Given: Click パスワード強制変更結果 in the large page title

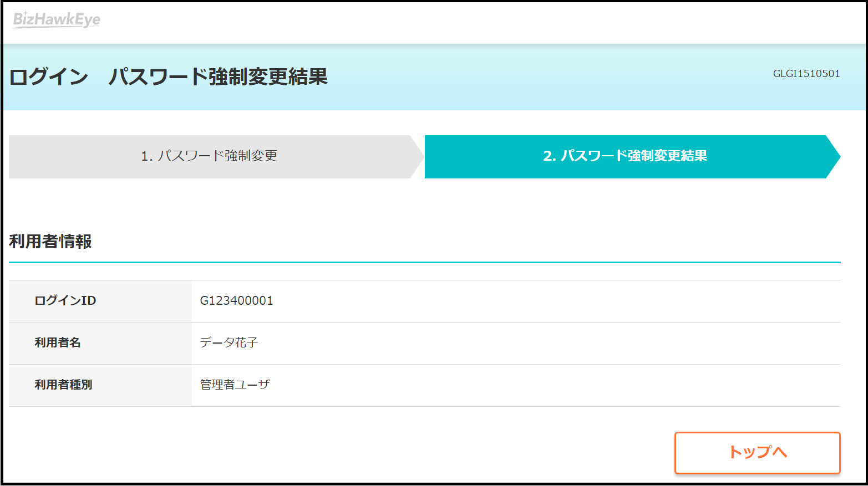Looking at the screenshot, I should 218,76.
